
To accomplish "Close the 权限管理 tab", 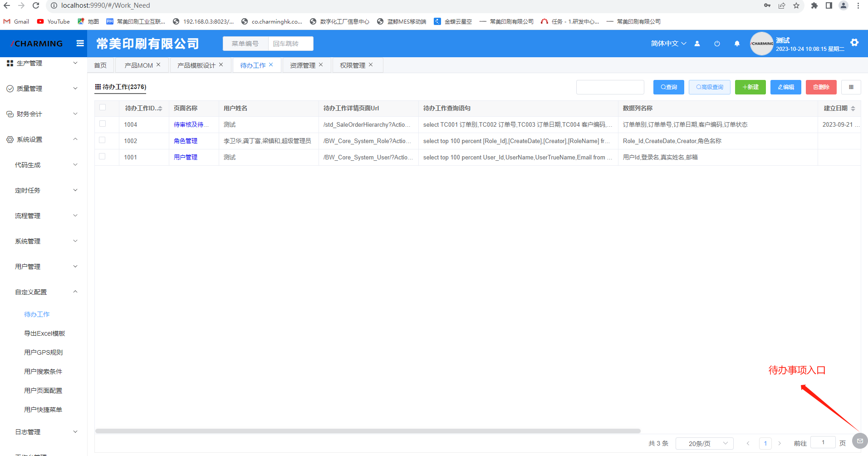I will tap(371, 65).
